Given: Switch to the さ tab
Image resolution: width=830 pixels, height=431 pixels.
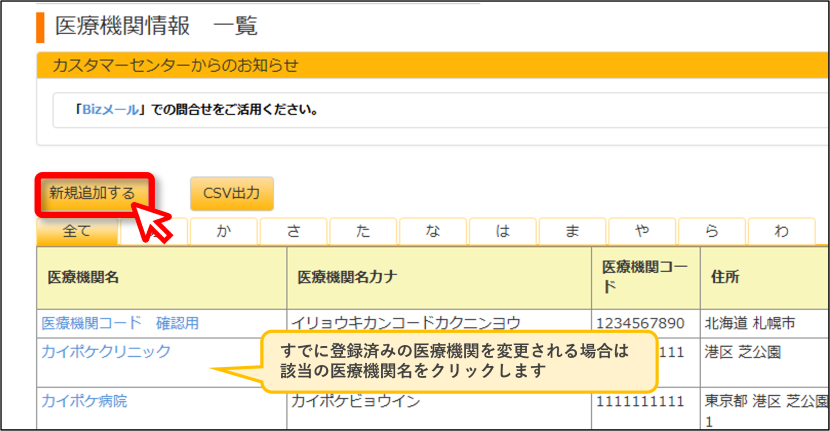Looking at the screenshot, I should pos(294,231).
